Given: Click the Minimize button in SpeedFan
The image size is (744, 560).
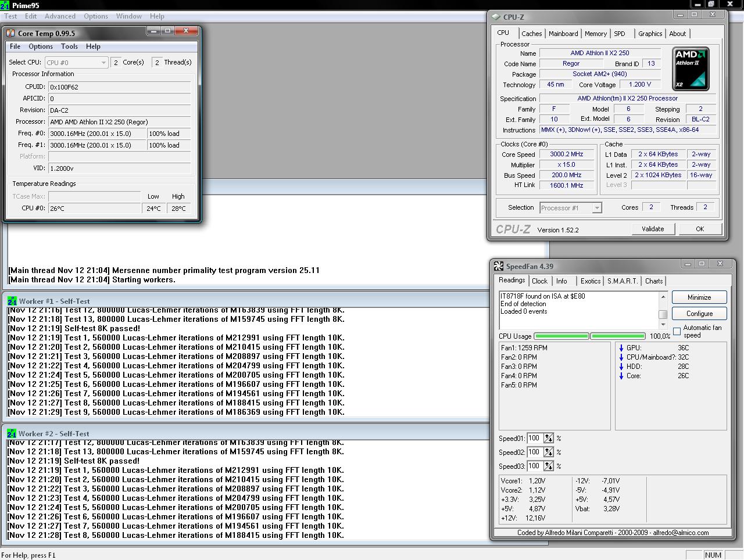Looking at the screenshot, I should coord(699,297).
